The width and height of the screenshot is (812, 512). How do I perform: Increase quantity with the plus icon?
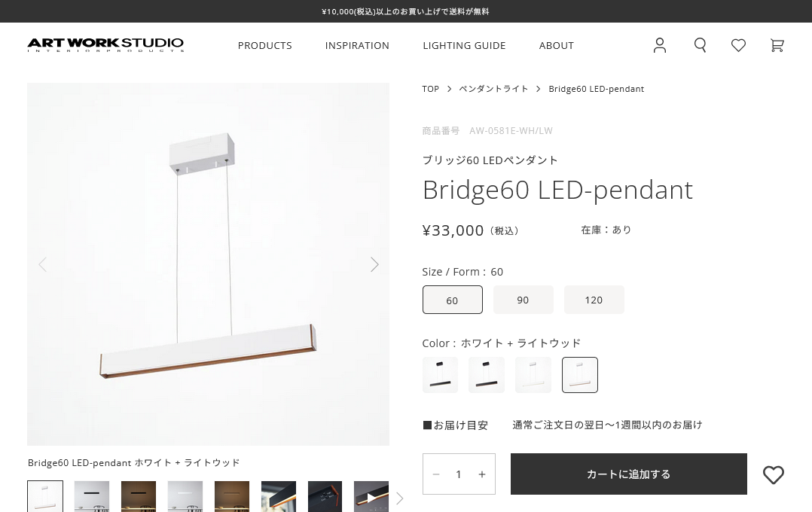point(482,474)
